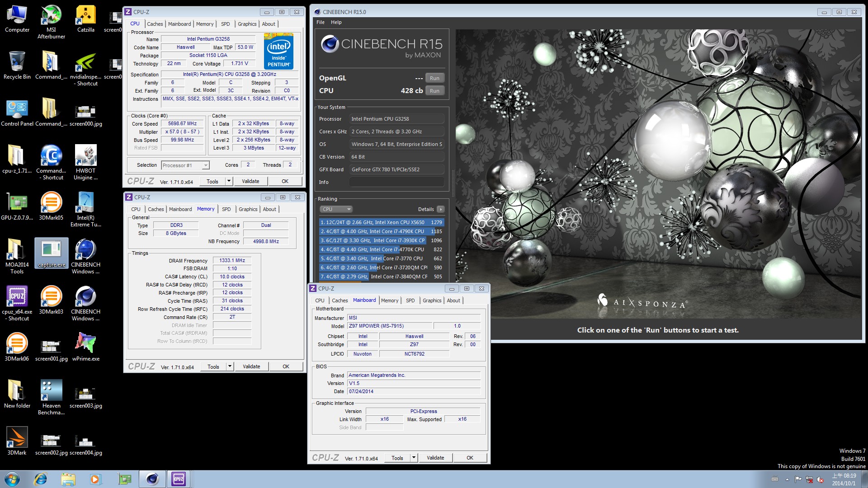The height and width of the screenshot is (488, 868).
Task: Launch MSI Afterburner desktop icon
Action: (51, 22)
